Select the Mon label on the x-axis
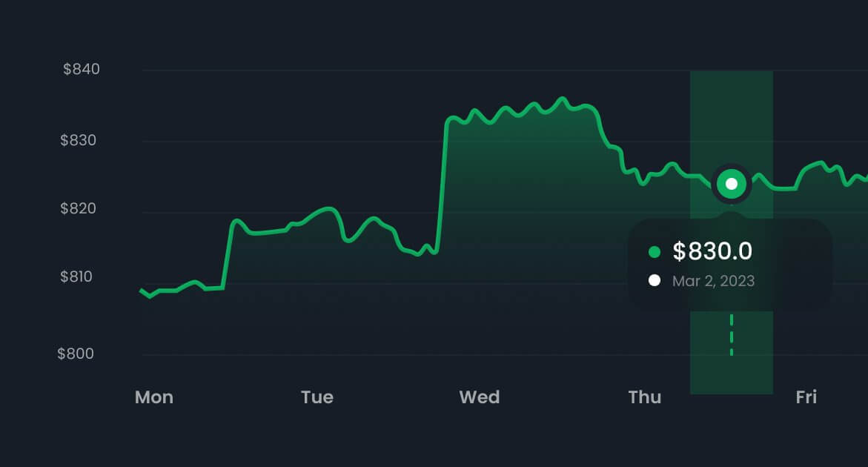Image resolution: width=868 pixels, height=467 pixels. [154, 397]
